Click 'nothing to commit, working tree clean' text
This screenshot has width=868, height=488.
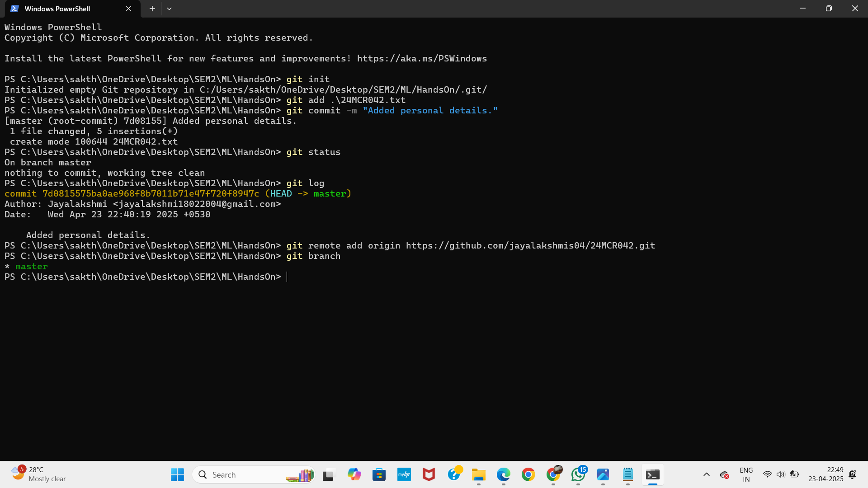coord(104,173)
